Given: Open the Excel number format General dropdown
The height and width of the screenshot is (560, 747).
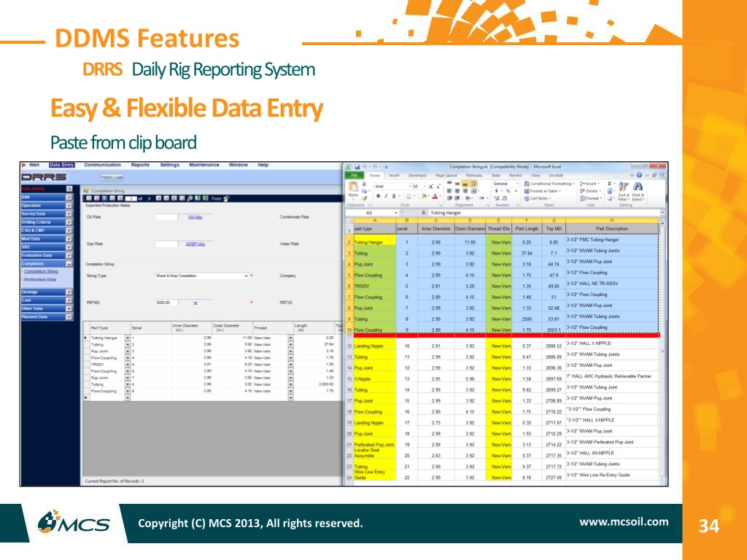Looking at the screenshot, I should (x=517, y=184).
